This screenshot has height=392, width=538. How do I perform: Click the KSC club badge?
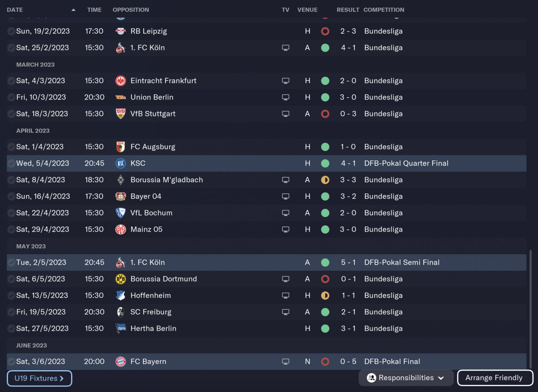121,163
